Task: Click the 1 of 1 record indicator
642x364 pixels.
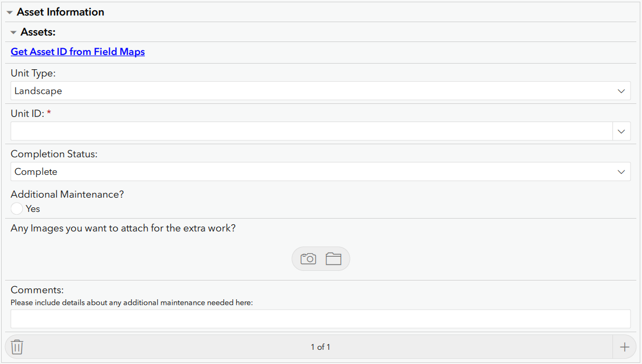Action: point(321,346)
